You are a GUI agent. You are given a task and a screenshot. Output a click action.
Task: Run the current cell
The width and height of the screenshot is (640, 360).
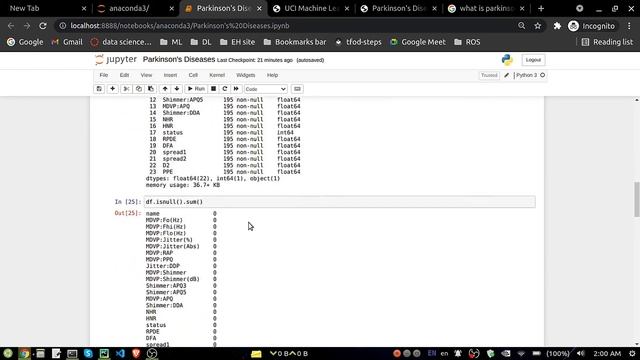[x=196, y=89]
